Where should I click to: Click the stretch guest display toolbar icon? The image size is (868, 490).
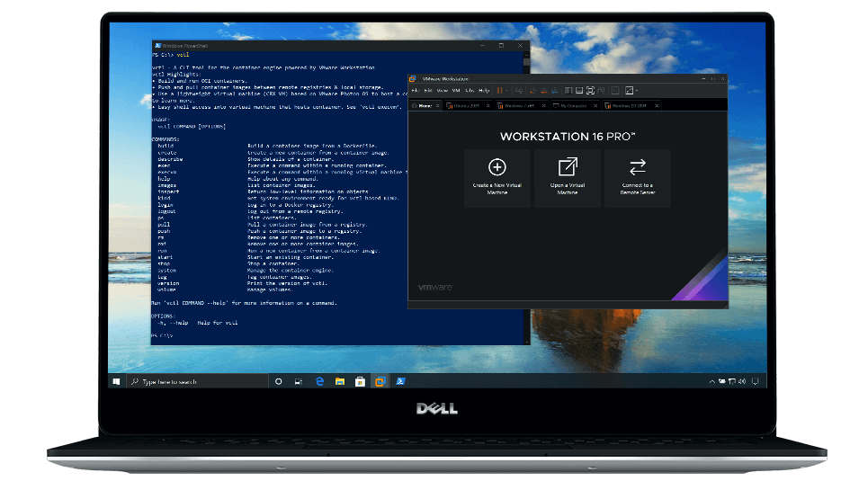tap(630, 90)
